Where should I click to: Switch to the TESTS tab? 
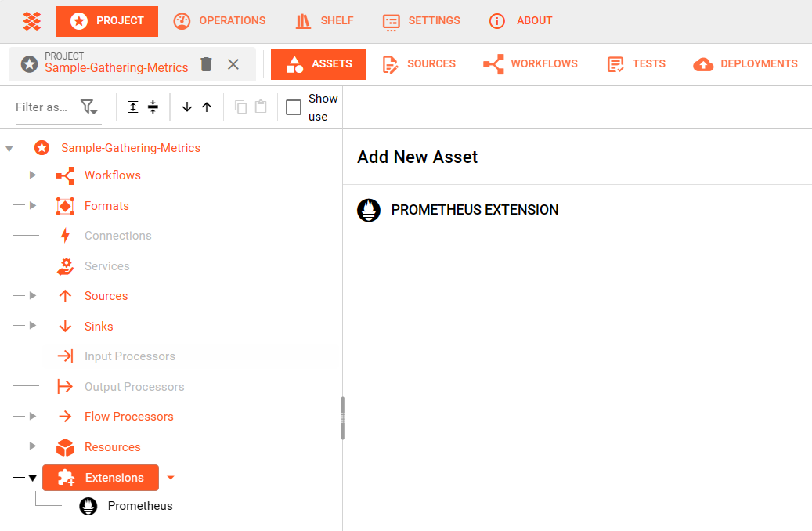click(x=636, y=63)
